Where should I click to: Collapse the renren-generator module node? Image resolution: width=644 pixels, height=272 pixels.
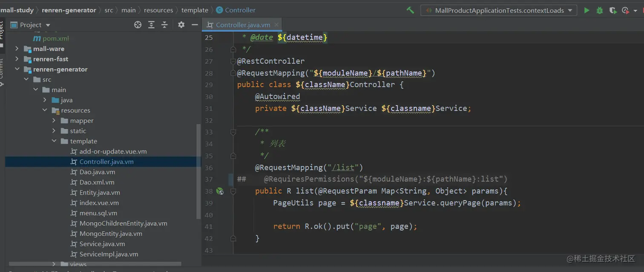click(17, 69)
